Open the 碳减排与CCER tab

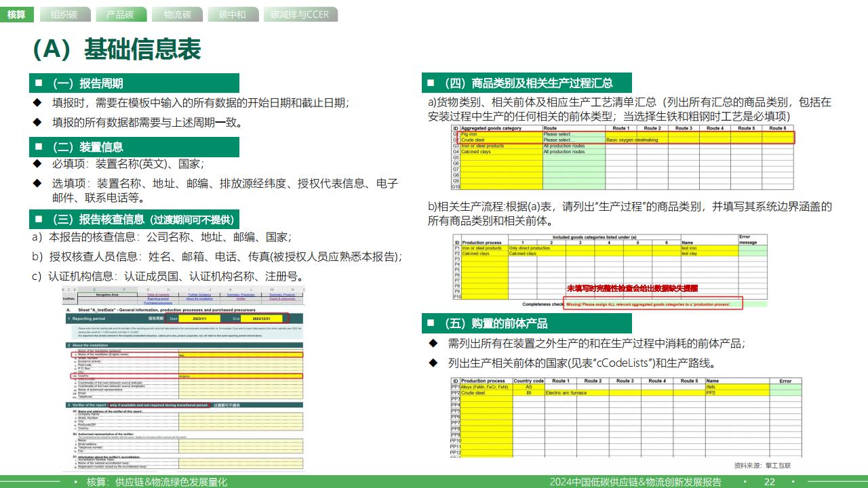coord(300,14)
